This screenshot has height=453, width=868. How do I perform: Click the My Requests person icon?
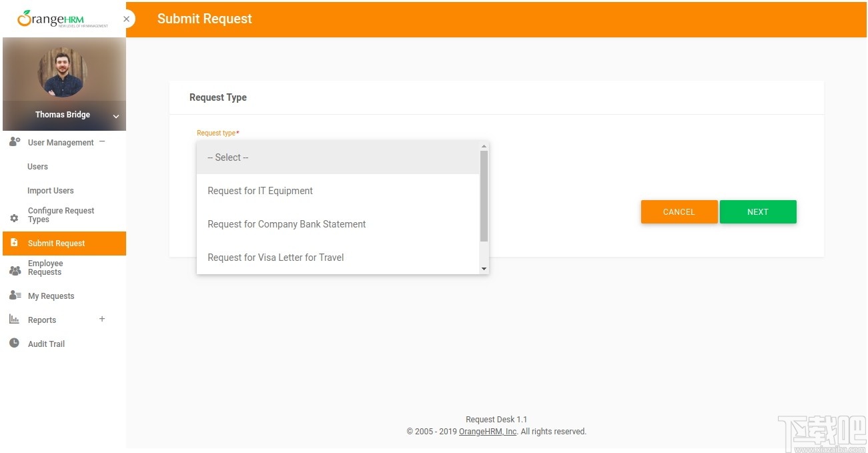point(15,296)
